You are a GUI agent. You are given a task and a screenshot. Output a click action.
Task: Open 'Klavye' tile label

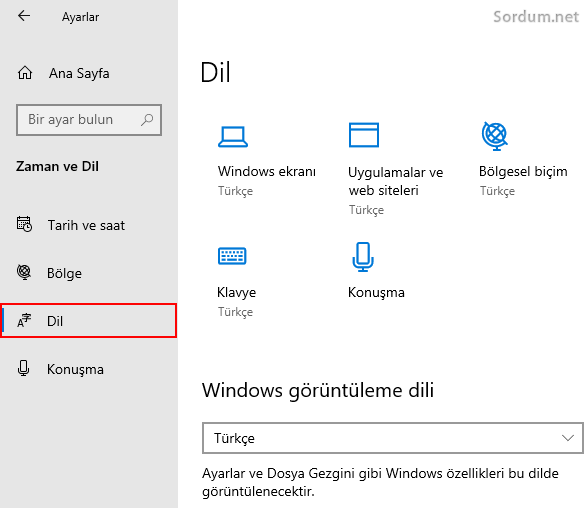237,292
